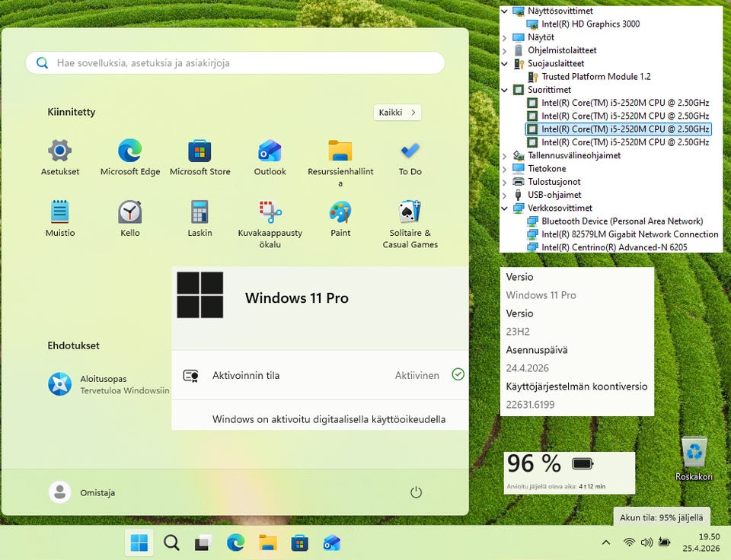Open Solitaire & Casual Games
The height and width of the screenshot is (560, 731).
coord(410,224)
